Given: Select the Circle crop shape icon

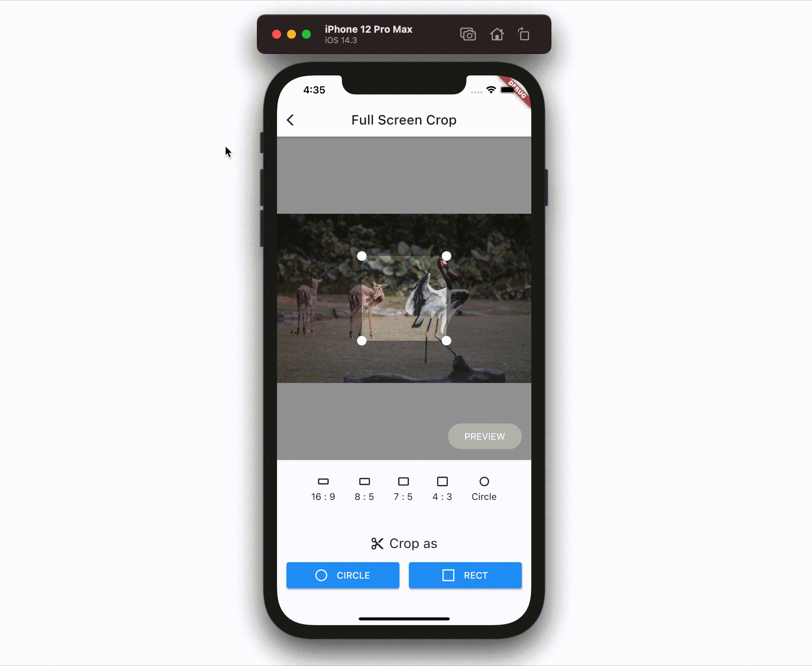Looking at the screenshot, I should click(484, 481).
